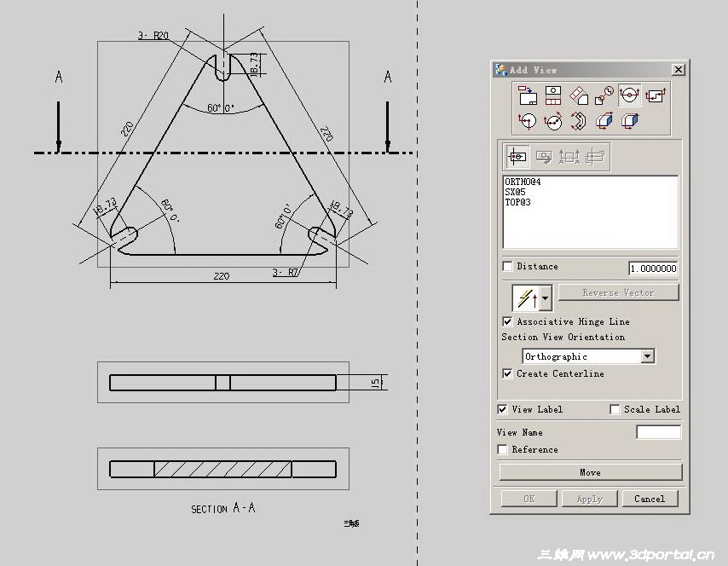Close the Add View dialog with X
728x566 pixels.
click(x=679, y=70)
